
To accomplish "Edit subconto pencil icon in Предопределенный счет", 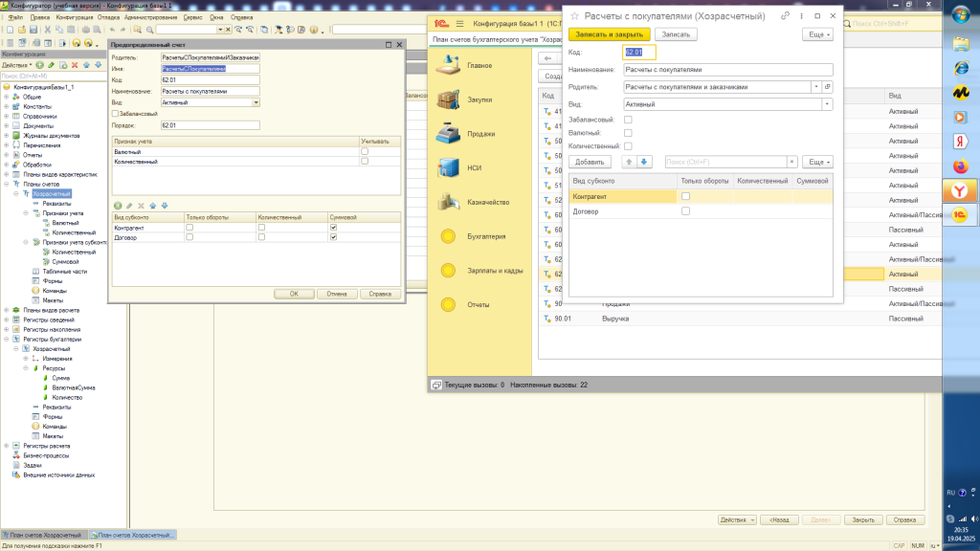I will (129, 206).
